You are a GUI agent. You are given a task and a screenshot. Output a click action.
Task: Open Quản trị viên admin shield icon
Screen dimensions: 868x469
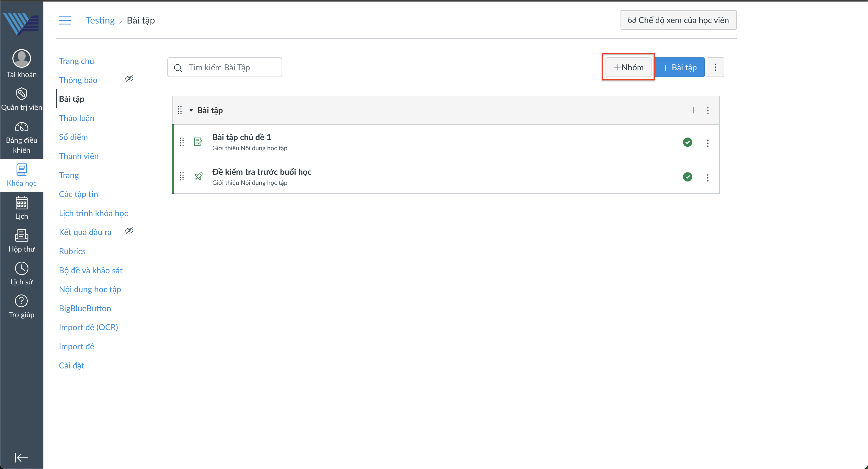21,94
